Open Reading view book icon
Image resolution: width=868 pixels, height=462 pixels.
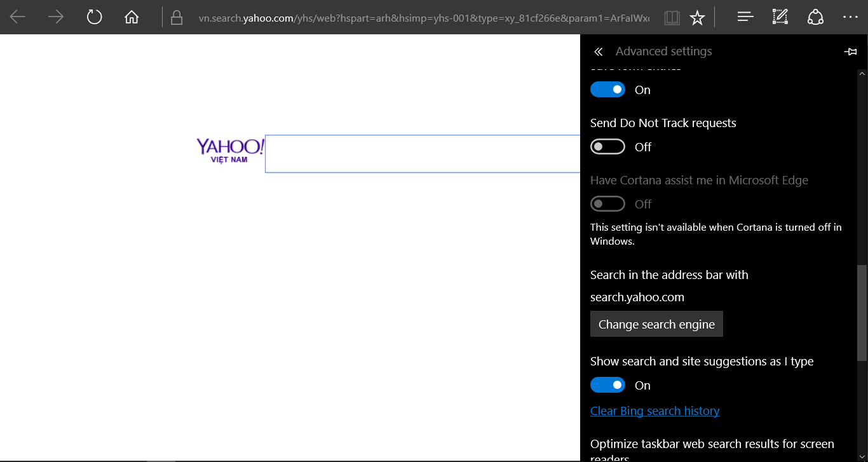[672, 18]
